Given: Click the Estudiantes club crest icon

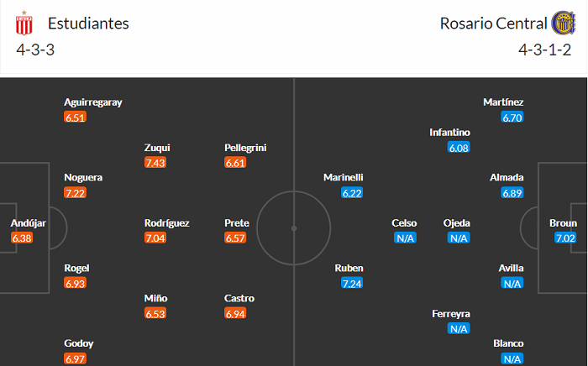Looking at the screenshot, I should [24, 24].
